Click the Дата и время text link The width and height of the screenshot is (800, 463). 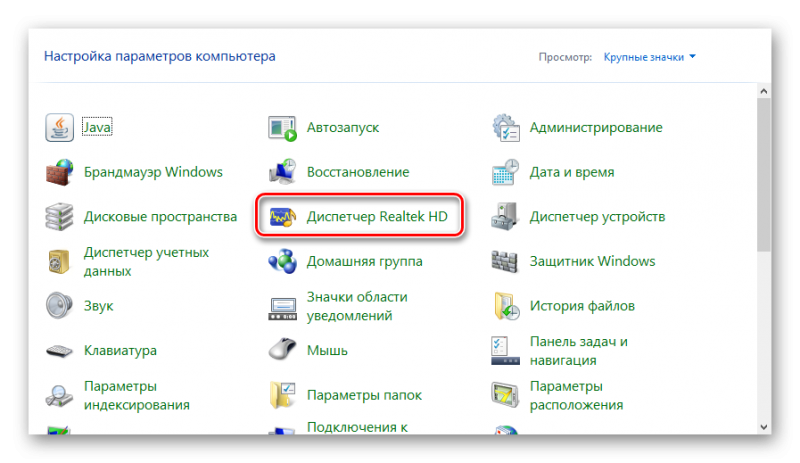point(571,172)
